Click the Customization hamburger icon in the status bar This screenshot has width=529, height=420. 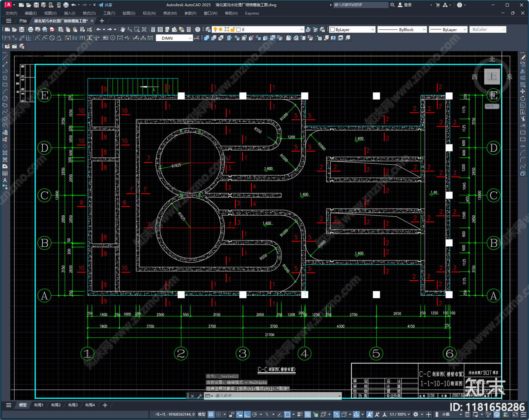click(523, 414)
